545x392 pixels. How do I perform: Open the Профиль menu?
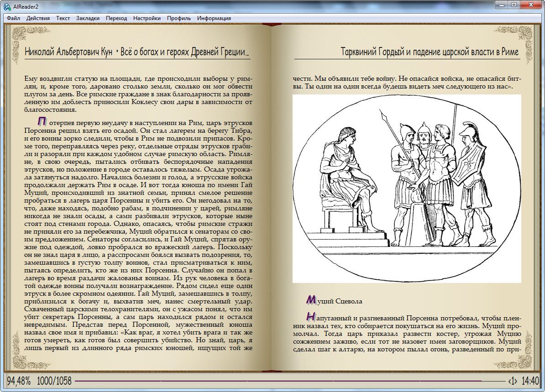coord(178,18)
